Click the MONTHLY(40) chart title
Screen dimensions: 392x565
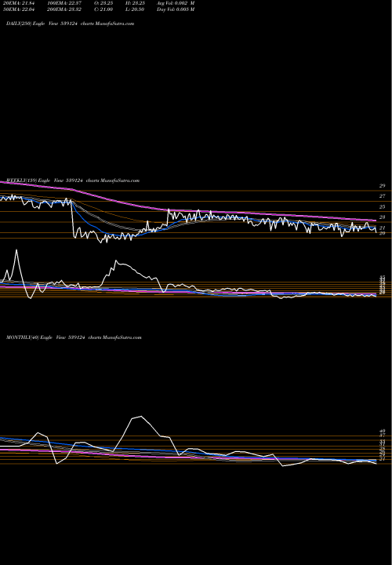coord(74,337)
